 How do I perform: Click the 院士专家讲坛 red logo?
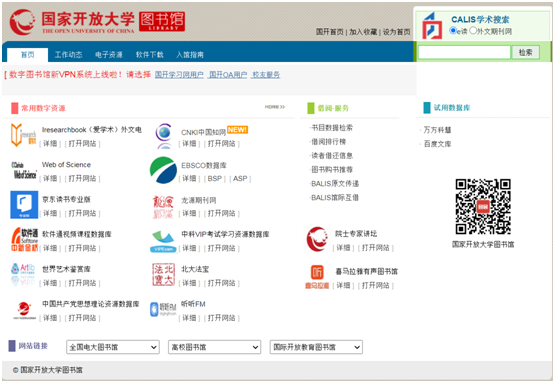(x=317, y=239)
